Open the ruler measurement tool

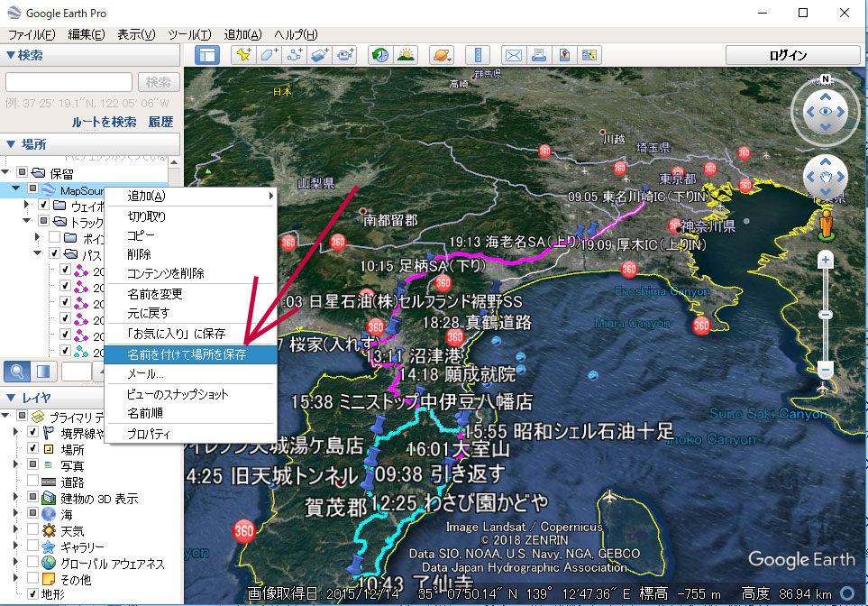(x=478, y=55)
